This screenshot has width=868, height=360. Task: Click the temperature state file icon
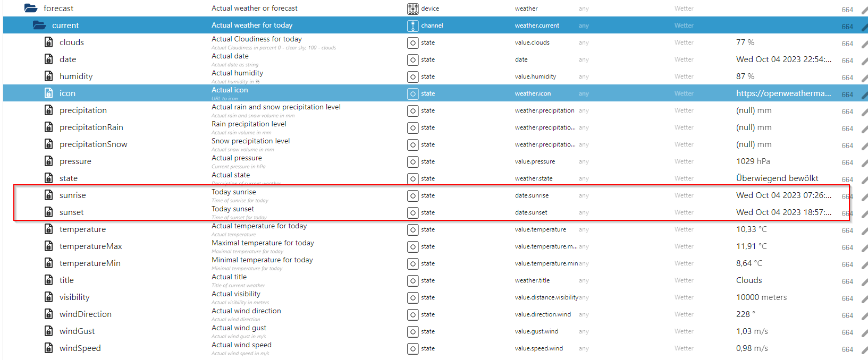pos(49,229)
